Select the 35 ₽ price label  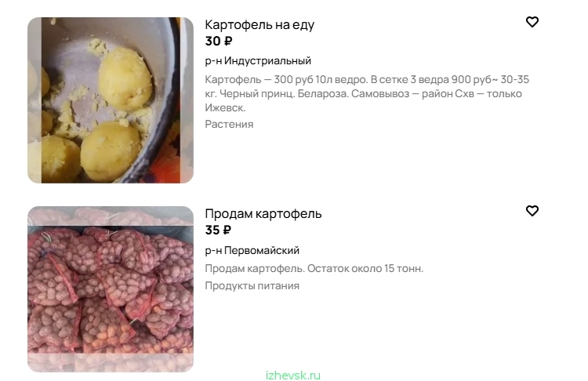coord(218,230)
